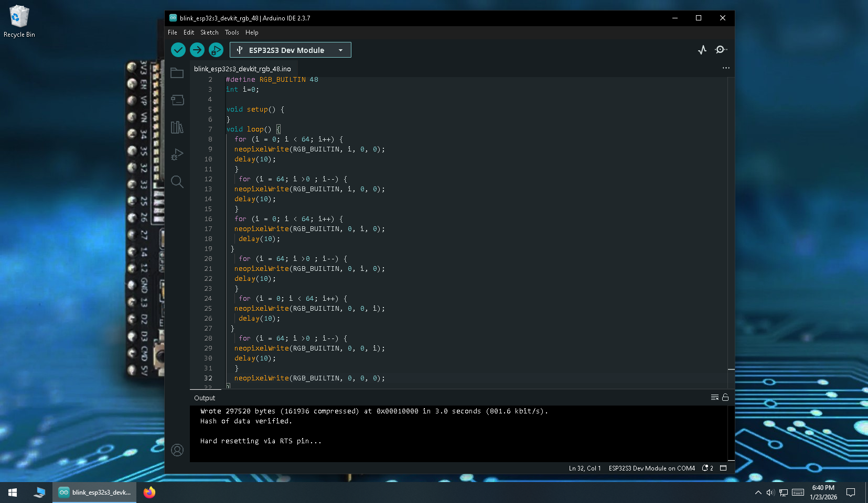Open the Tools menu
Image resolution: width=868 pixels, height=503 pixels.
232,32
